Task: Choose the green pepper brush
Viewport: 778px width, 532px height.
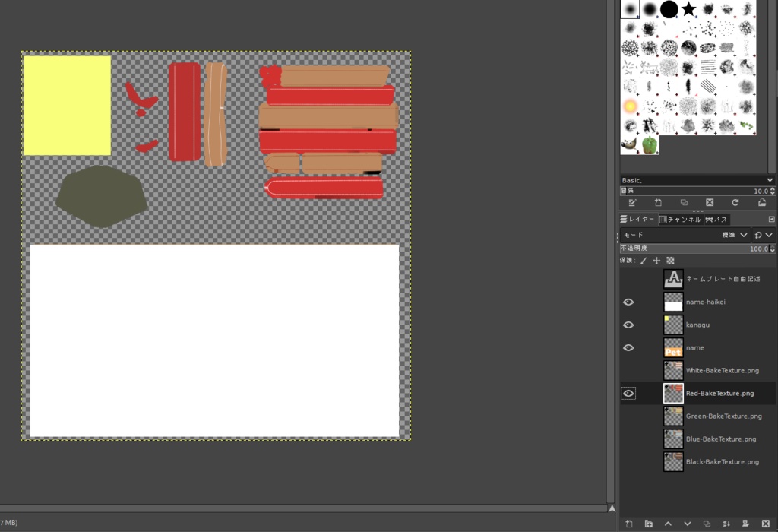Action: (650, 145)
